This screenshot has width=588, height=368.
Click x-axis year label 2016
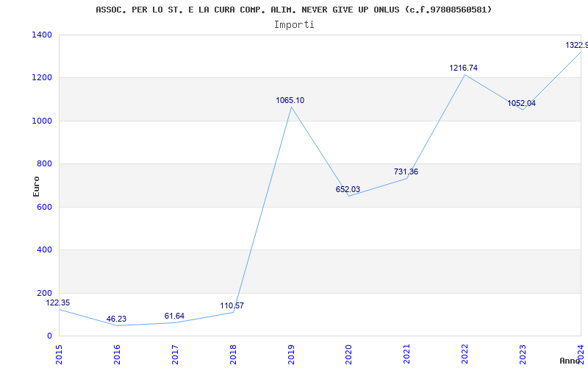(x=117, y=354)
